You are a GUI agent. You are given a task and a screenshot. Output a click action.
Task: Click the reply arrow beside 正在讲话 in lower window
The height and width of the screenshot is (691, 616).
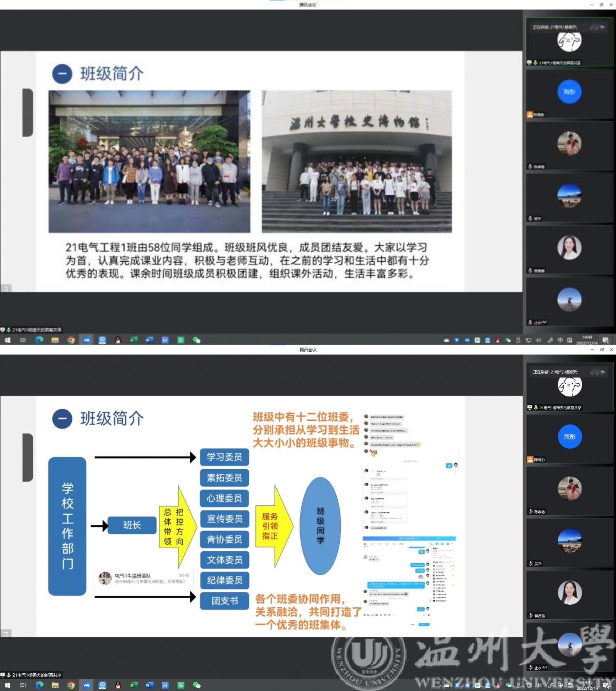[602, 372]
